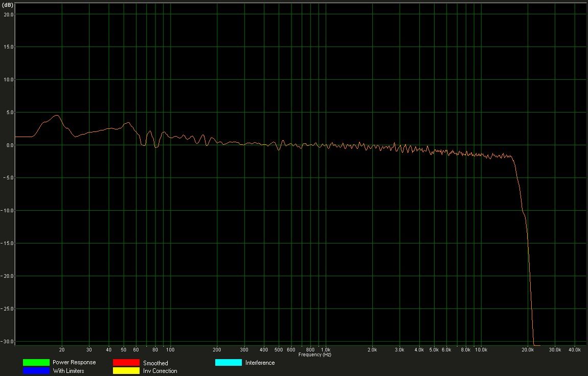Click the -5.0 dB axis value

tap(9, 178)
